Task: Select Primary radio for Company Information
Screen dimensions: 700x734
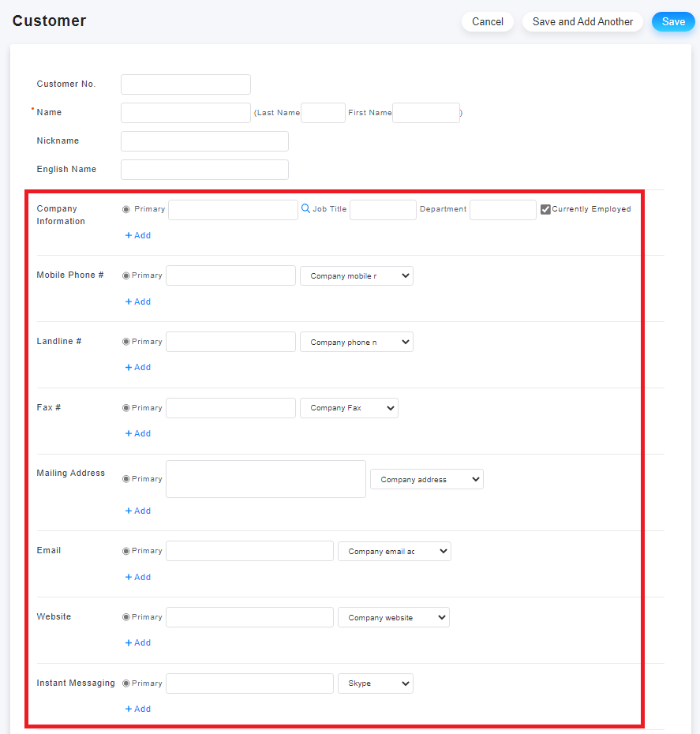Action: 125,209
